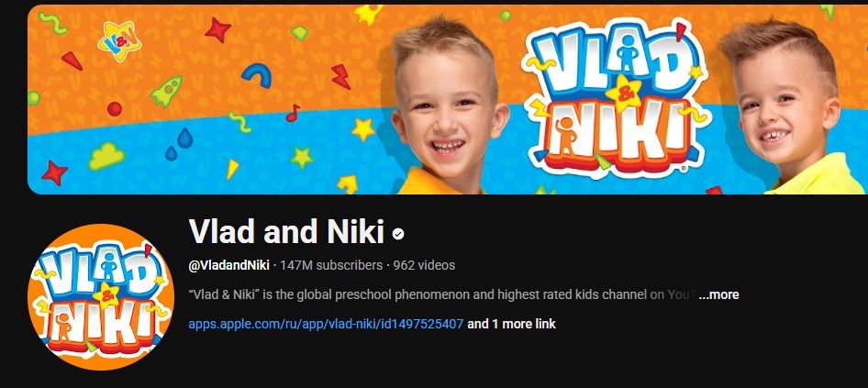Expand the "and 1 more link" list
Image resolution: width=868 pixels, height=388 pixels.
[511, 324]
